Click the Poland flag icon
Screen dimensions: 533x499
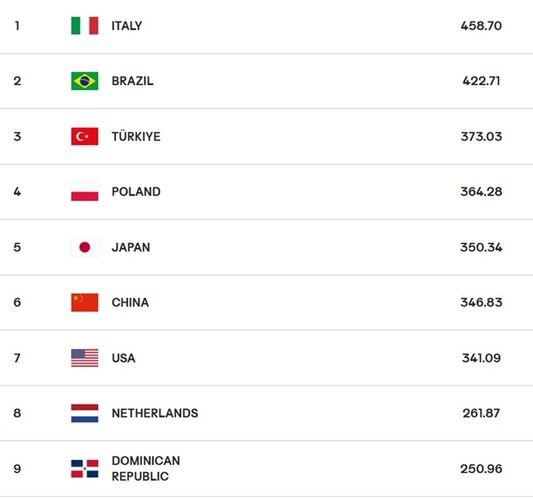(85, 192)
